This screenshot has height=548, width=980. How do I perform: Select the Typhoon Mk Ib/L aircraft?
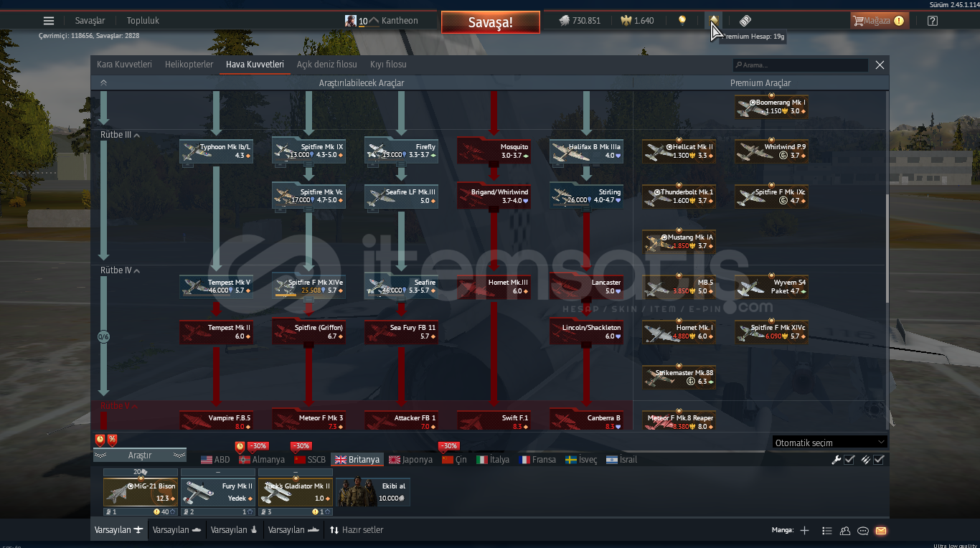(x=216, y=151)
